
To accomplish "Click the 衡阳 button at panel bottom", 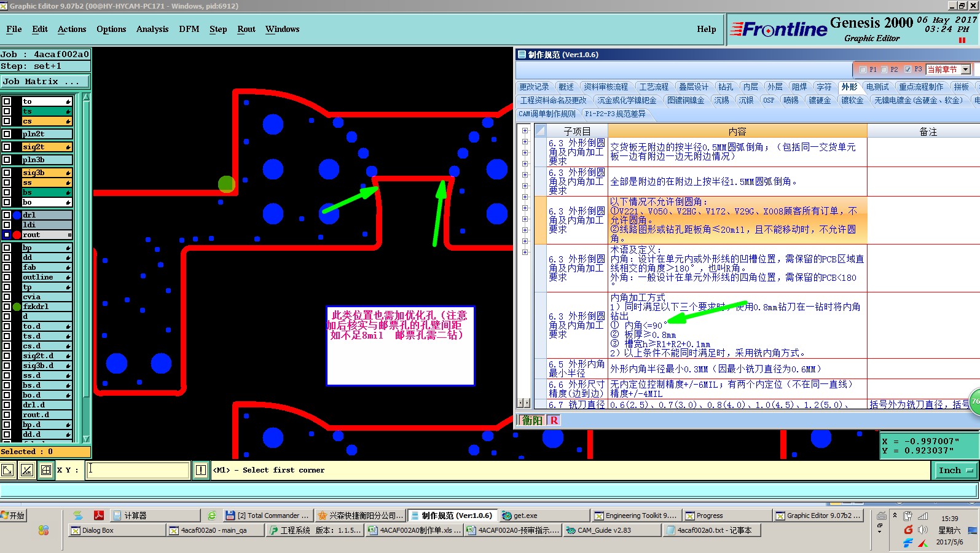I will (x=532, y=420).
